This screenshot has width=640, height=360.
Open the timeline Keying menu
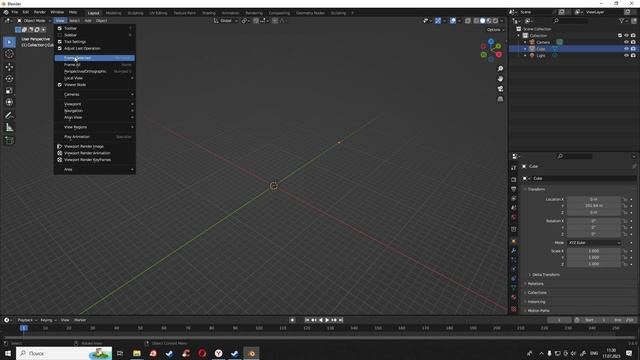point(48,320)
